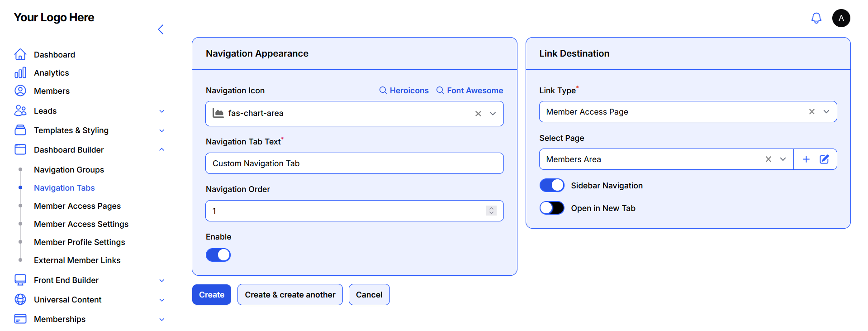
Task: Open Member Access Pages in sidebar
Action: (77, 206)
